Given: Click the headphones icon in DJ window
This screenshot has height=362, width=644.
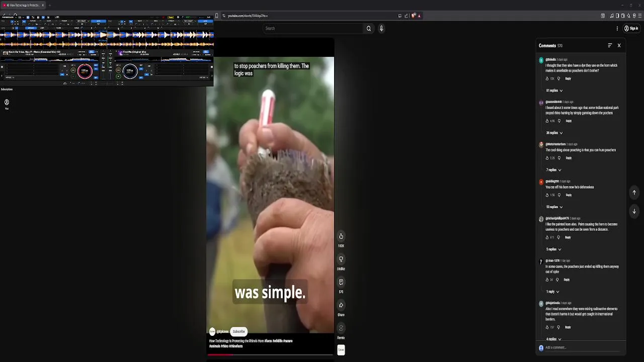Looking at the screenshot, I should pyautogui.click(x=65, y=83).
